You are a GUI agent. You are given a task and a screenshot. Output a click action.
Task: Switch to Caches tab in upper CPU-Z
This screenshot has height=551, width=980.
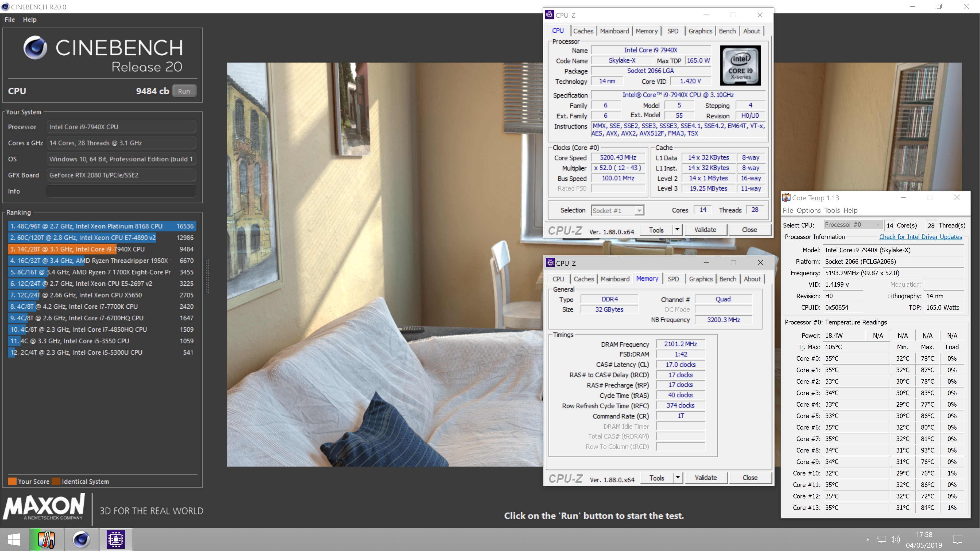point(583,31)
